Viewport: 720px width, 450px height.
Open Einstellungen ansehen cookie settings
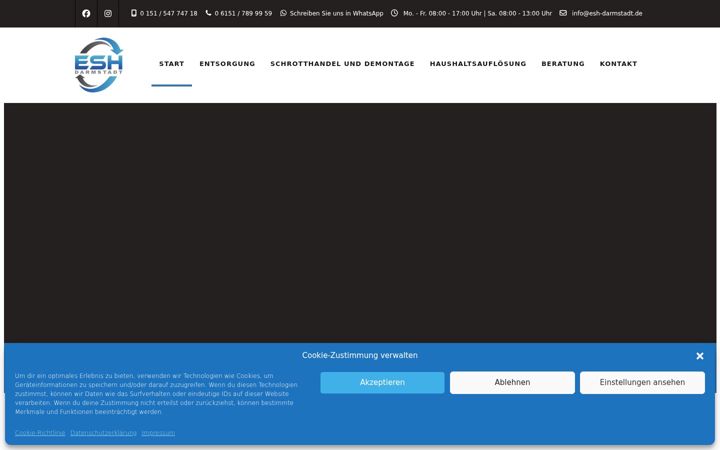coord(642,382)
